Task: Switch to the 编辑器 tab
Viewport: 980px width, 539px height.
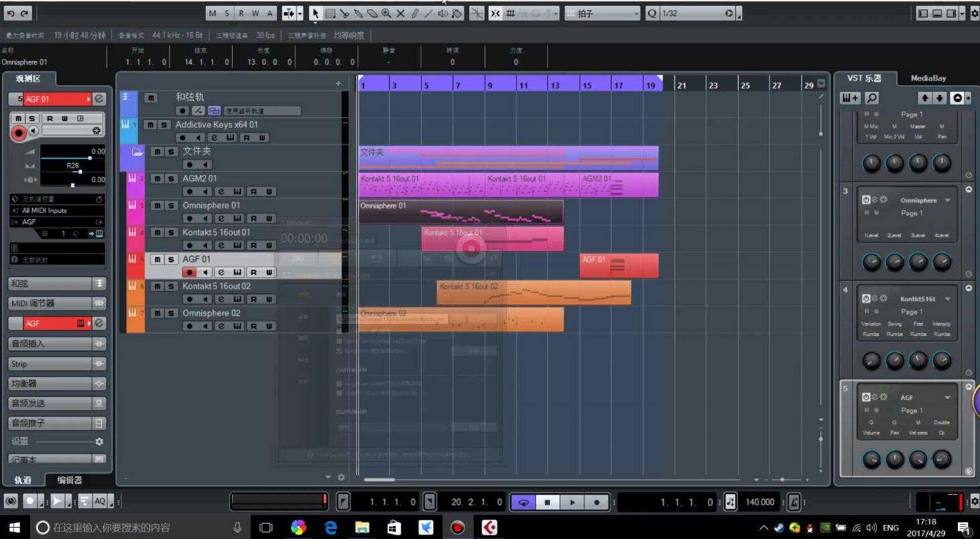Action: pos(69,480)
